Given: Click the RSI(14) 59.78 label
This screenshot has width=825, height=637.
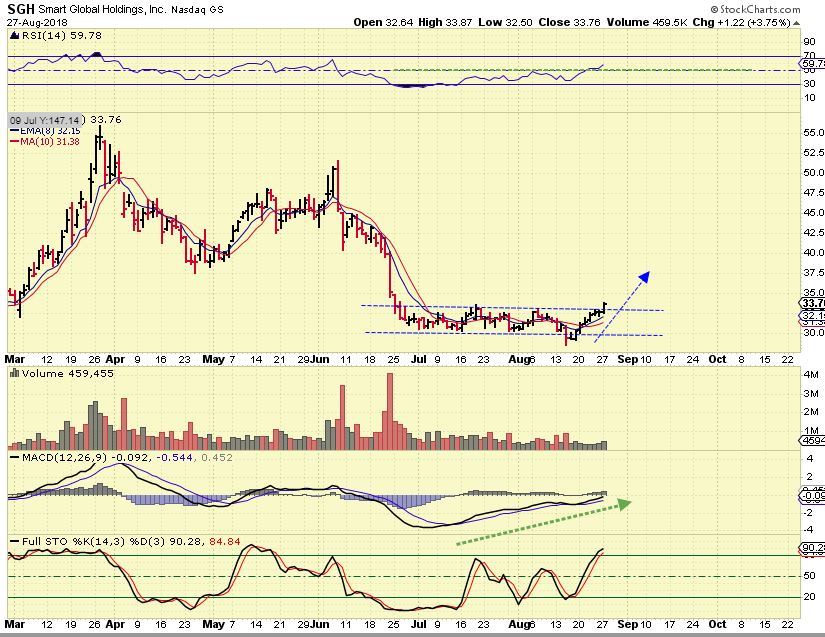Looking at the screenshot, I should tap(62, 35).
